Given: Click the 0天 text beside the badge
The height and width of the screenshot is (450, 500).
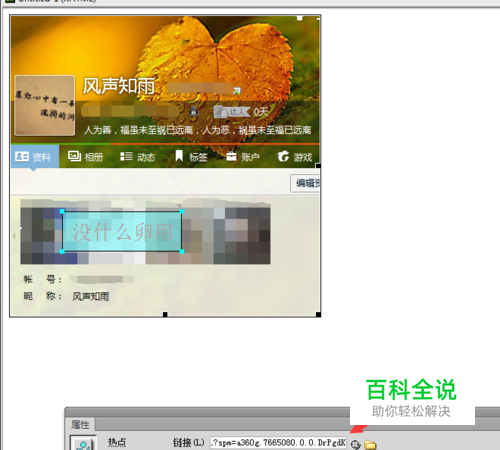Looking at the screenshot, I should coord(261,112).
